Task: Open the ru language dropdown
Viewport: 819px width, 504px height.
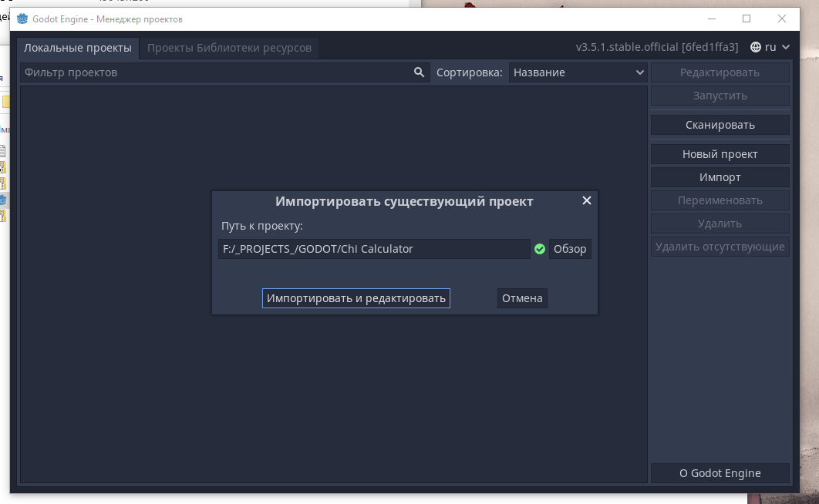Action: tap(770, 47)
